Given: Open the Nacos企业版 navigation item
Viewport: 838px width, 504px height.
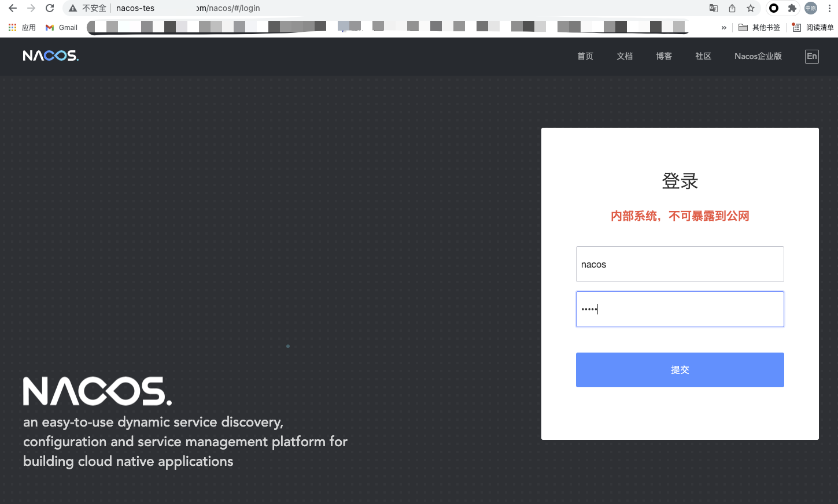Looking at the screenshot, I should tap(758, 56).
